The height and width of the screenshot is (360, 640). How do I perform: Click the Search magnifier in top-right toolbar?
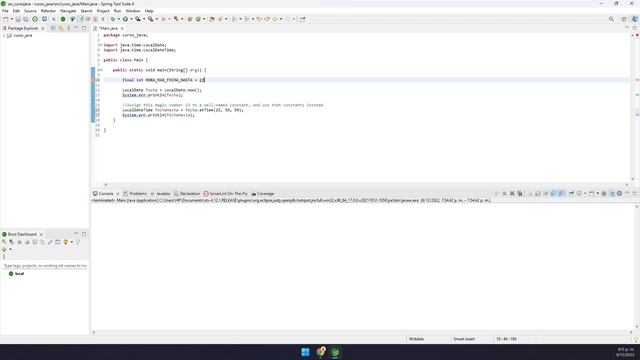click(x=611, y=19)
